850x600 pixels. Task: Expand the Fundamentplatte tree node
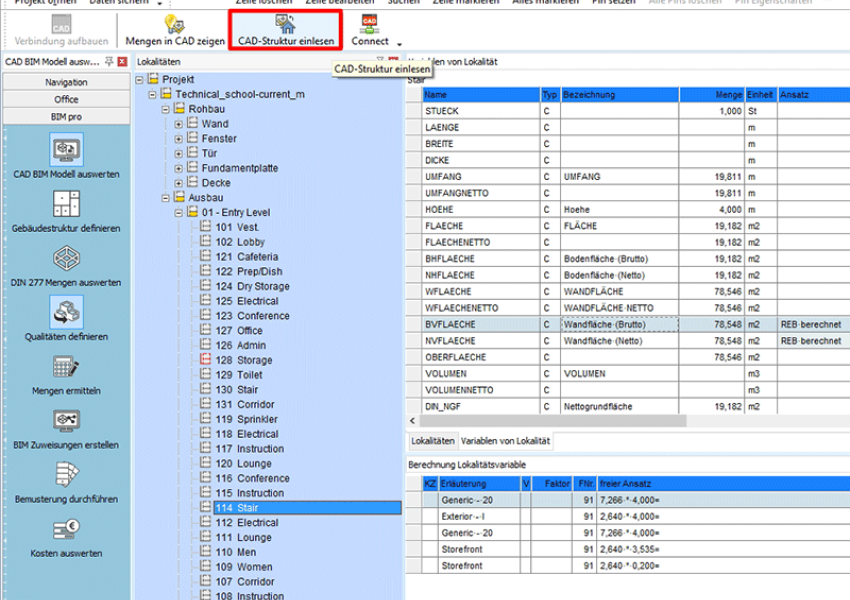click(179, 168)
